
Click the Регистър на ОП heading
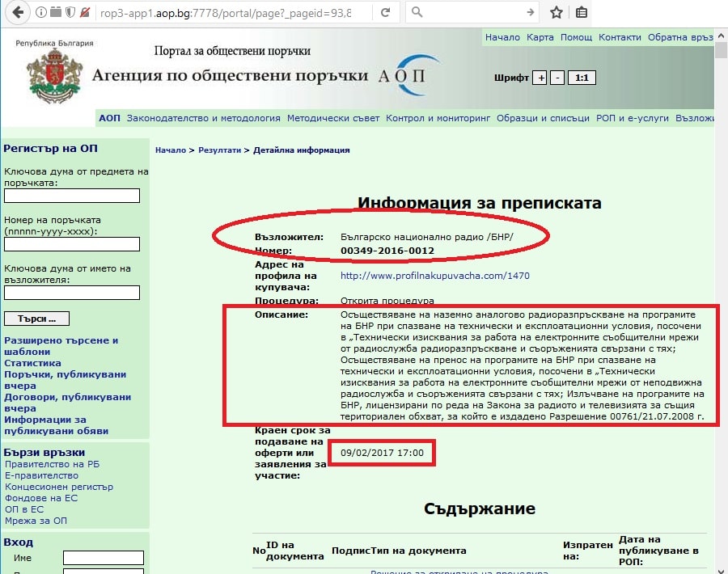[51, 149]
